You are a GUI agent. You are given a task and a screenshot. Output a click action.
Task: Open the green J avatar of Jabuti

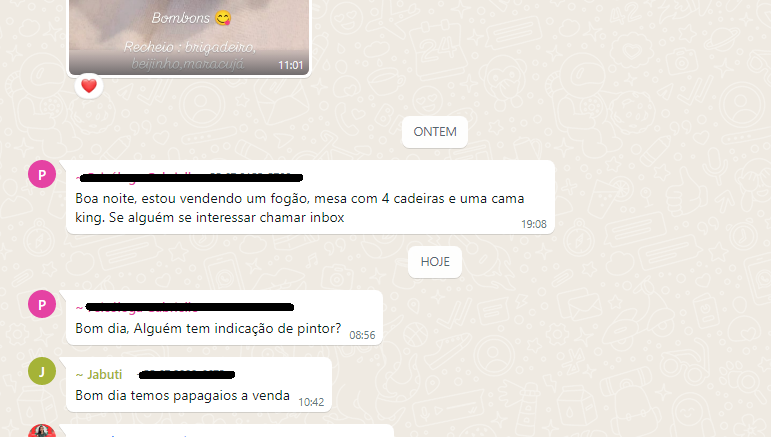coord(42,371)
